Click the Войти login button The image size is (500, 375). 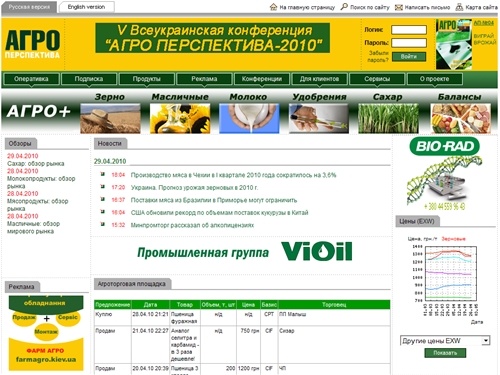409,57
